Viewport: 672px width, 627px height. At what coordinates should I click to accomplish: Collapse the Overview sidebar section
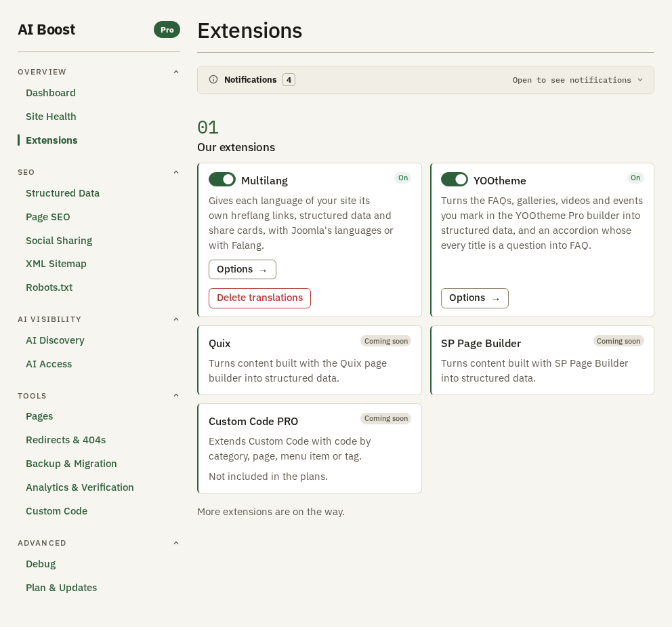pyautogui.click(x=175, y=72)
